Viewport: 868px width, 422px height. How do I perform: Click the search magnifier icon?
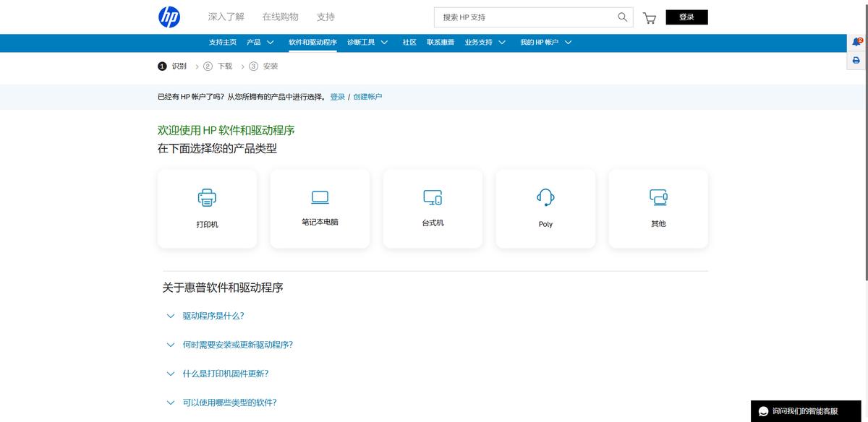pyautogui.click(x=622, y=17)
